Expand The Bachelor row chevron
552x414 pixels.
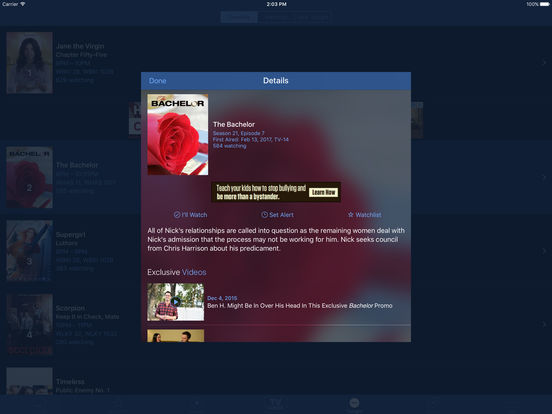tap(544, 177)
